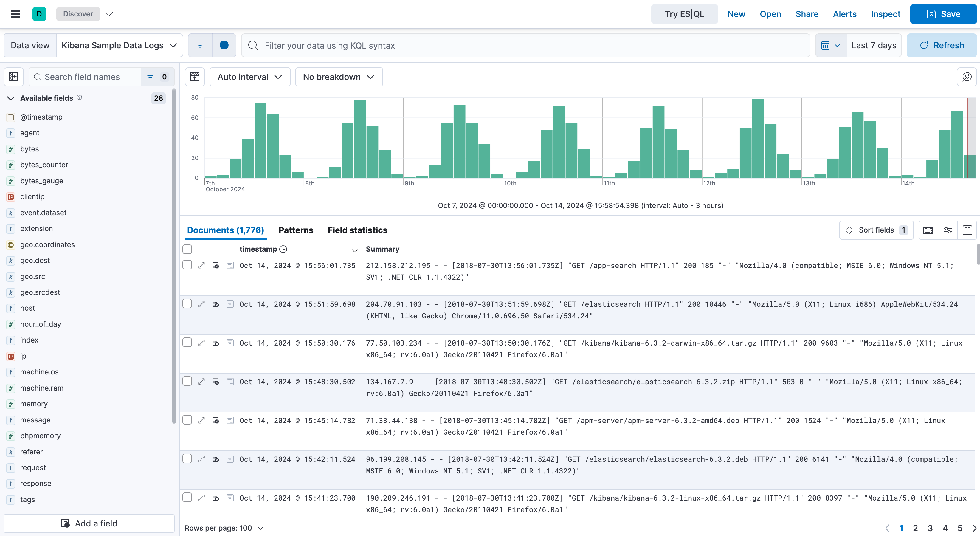Click the Refresh icon to reload data

tap(924, 45)
